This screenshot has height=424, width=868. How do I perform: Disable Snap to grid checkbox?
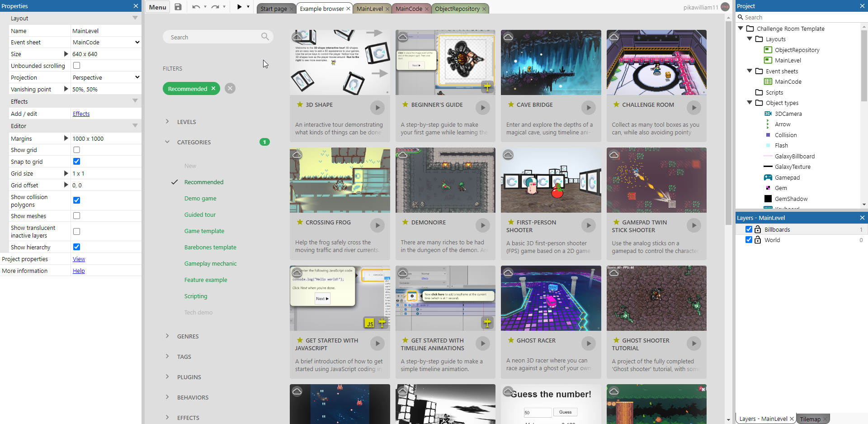coord(77,162)
